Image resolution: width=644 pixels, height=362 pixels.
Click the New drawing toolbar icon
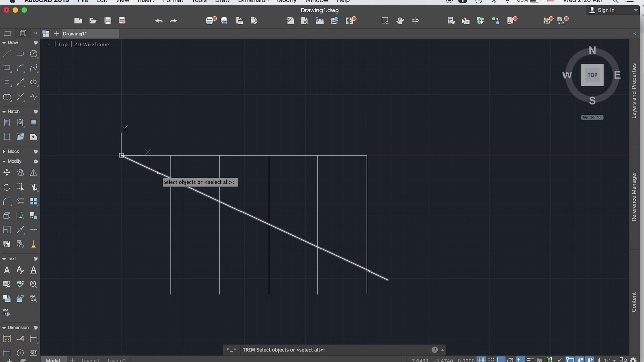click(78, 21)
